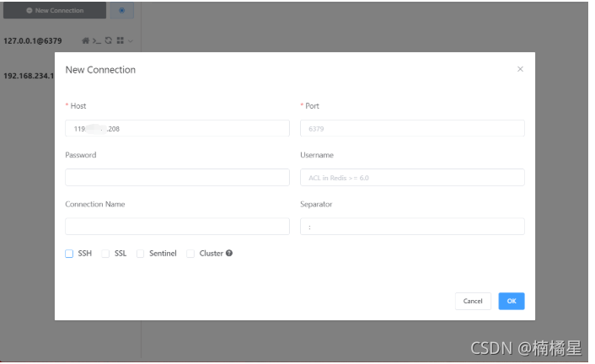Enable the SSH checkbox

pyautogui.click(x=69, y=254)
